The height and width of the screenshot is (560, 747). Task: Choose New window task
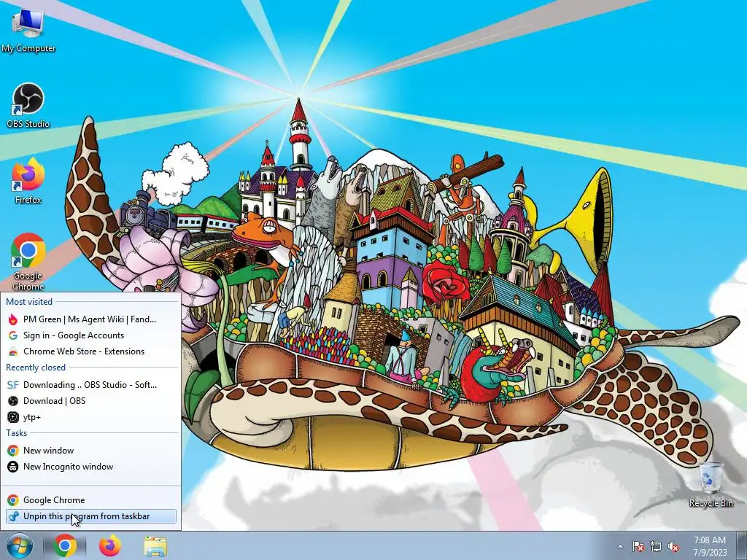pos(90,451)
